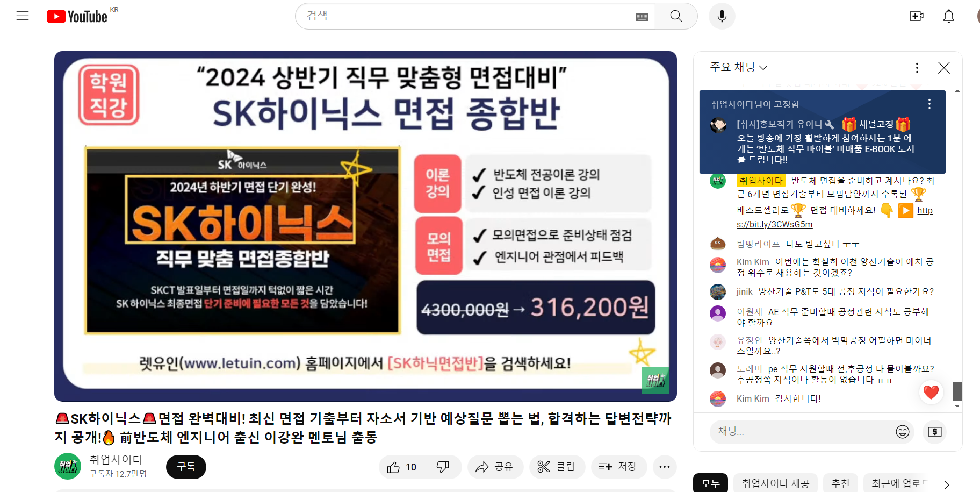
Task: Select the 취업사이다 제공 chip
Action: click(775, 483)
